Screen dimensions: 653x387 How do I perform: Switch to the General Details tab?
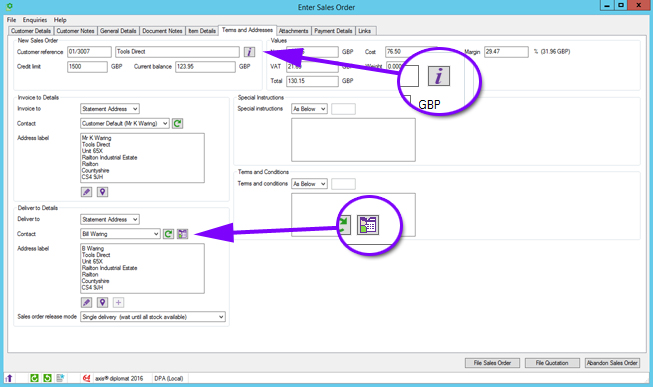point(118,31)
